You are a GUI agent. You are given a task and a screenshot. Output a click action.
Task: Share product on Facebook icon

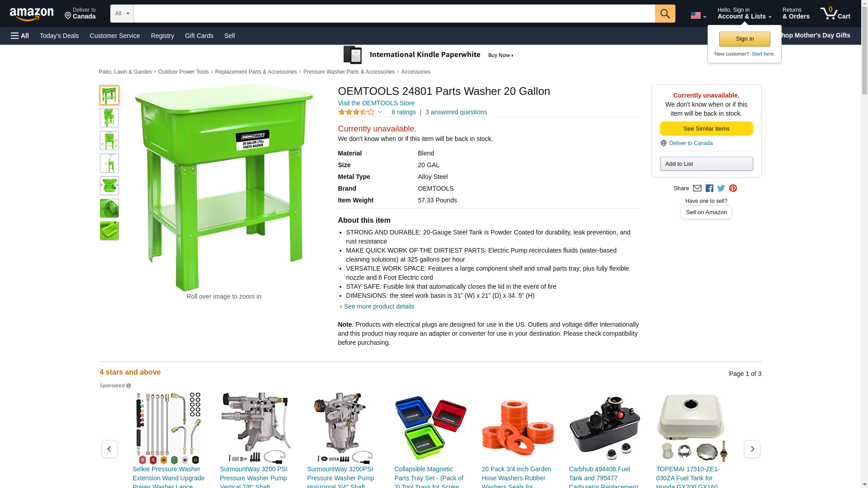[x=709, y=188]
